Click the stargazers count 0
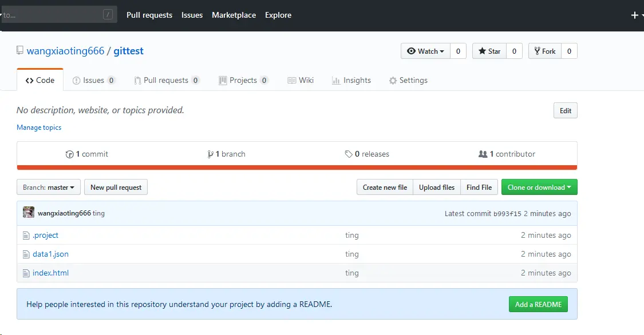The image size is (644, 335). [x=514, y=51]
